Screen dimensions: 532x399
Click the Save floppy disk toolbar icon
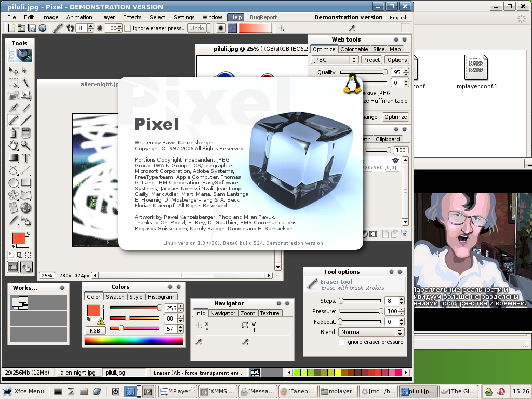[32, 28]
